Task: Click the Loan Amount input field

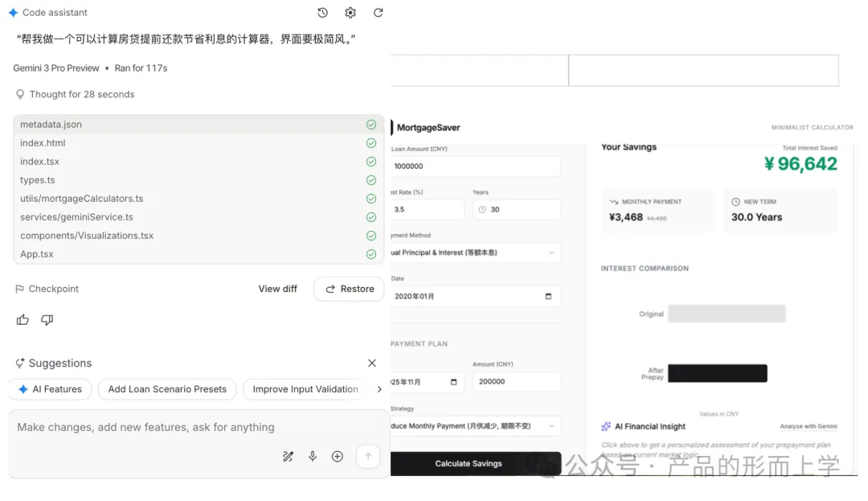Action: pyautogui.click(x=475, y=166)
